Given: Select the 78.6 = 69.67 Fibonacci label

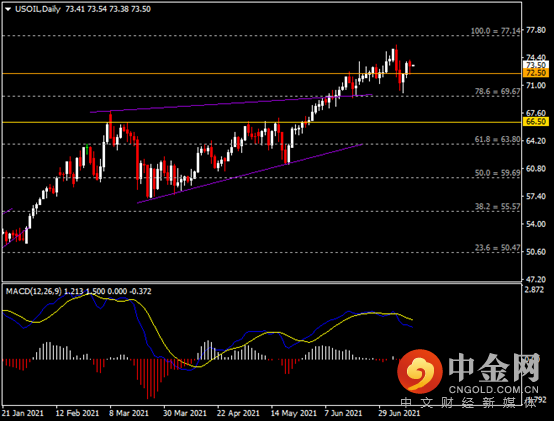Looking at the screenshot, I should [497, 91].
